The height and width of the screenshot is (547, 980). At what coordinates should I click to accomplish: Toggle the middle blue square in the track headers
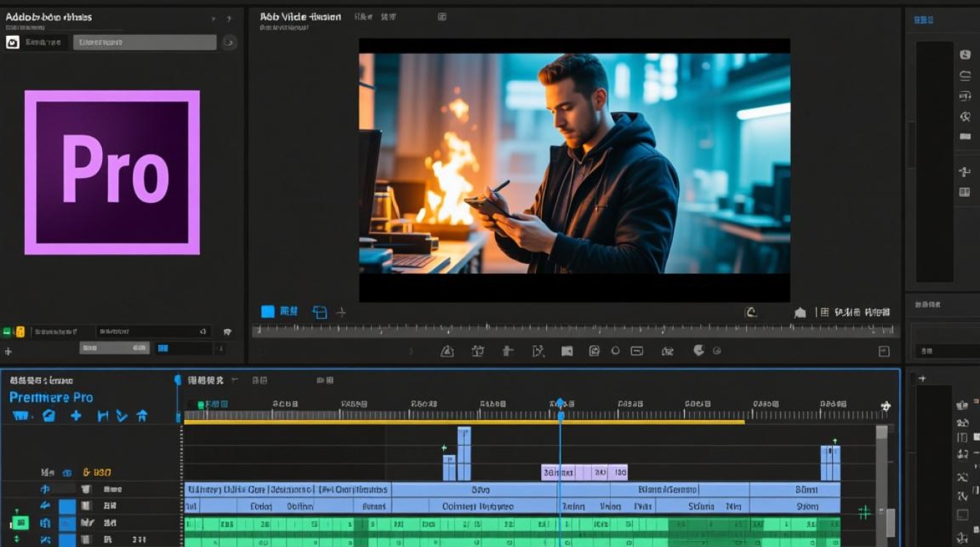click(x=67, y=523)
